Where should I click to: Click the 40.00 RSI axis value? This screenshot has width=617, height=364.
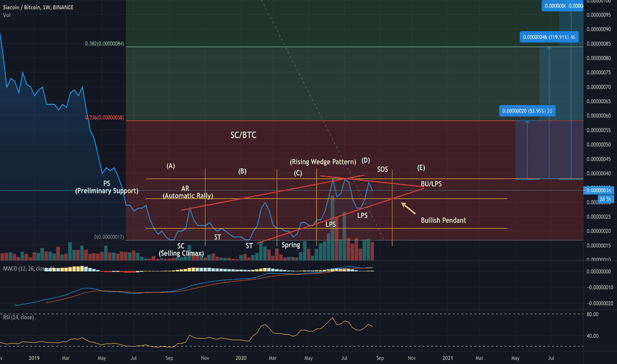point(593,336)
